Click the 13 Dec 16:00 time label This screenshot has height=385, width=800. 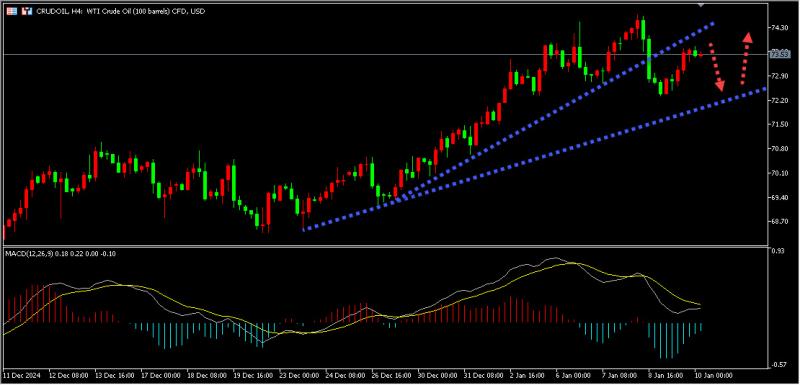[115, 374]
